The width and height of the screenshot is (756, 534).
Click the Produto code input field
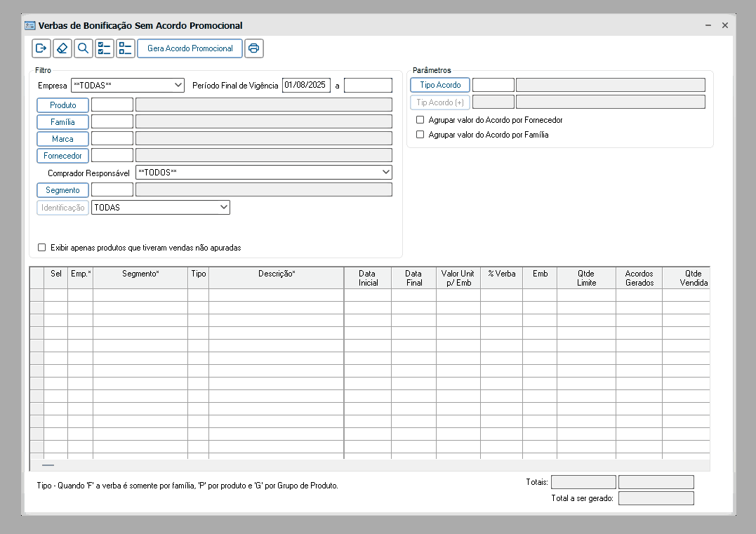pos(112,105)
